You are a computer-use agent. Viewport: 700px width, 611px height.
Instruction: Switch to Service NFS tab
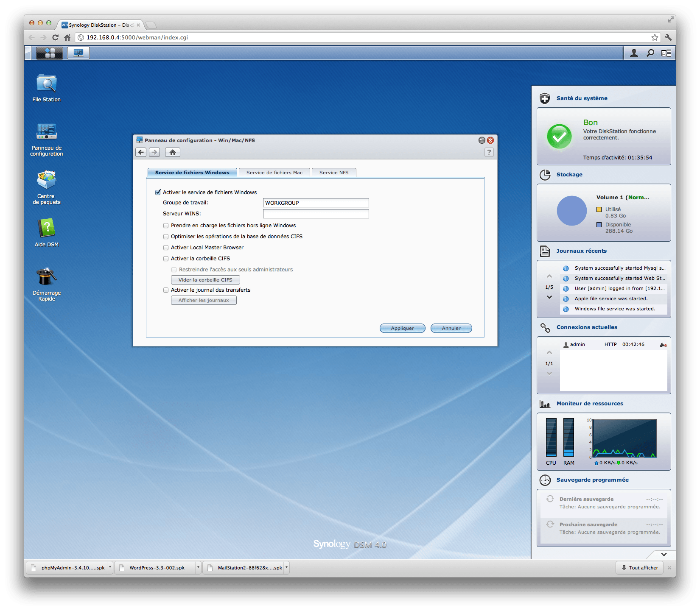(x=333, y=173)
